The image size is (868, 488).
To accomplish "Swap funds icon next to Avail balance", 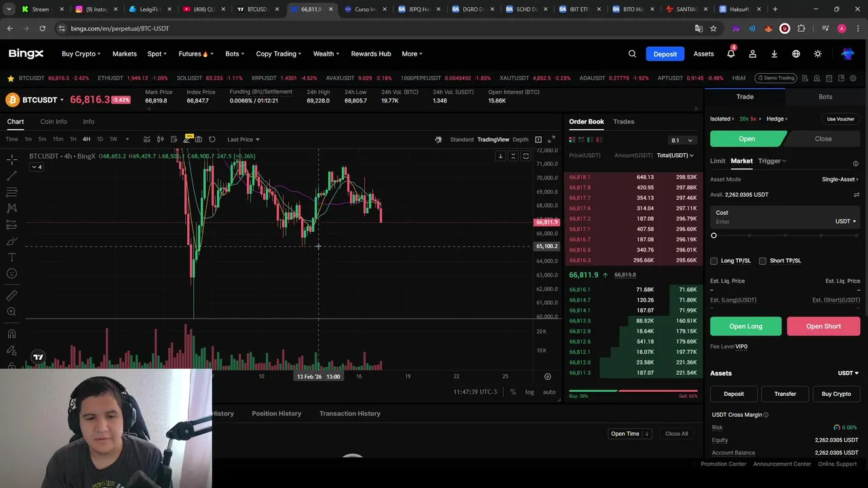I will tap(856, 195).
